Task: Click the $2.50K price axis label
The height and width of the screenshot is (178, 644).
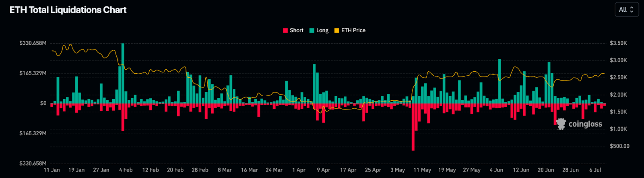Action: click(618, 77)
